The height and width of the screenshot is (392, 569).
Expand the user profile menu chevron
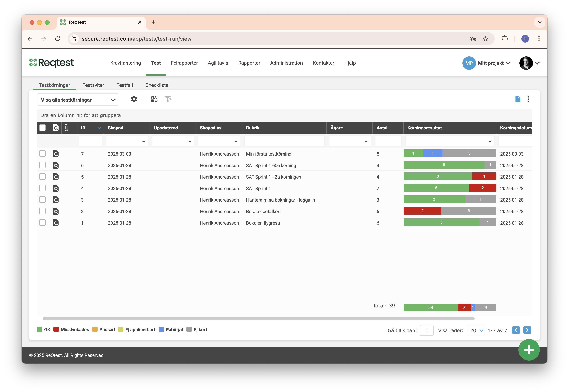coord(537,63)
